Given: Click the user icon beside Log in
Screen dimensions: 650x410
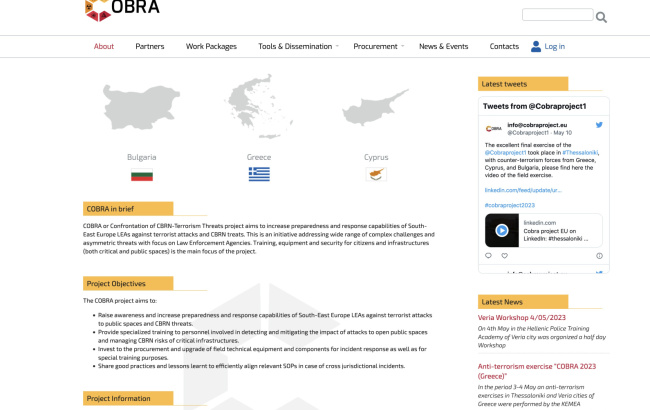Looking at the screenshot, I should [536, 46].
